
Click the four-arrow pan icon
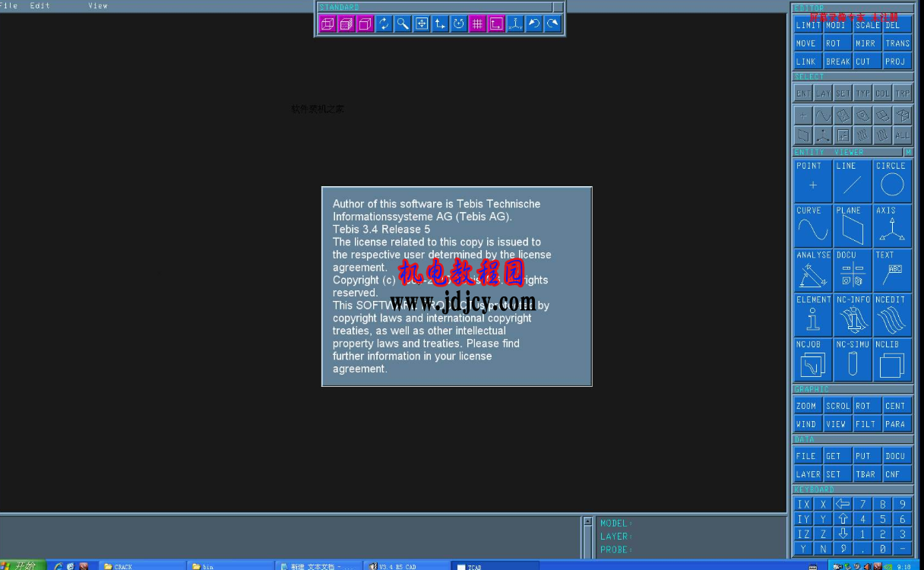pyautogui.click(x=422, y=24)
